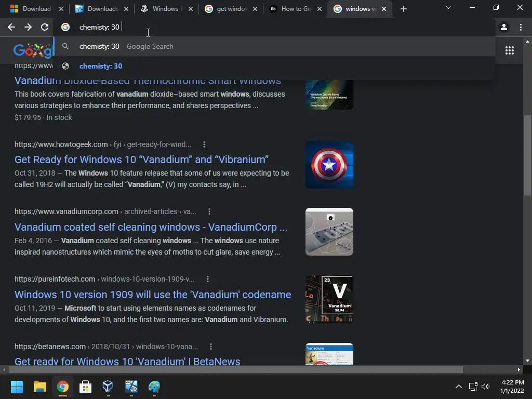532x399 pixels.
Task: Click the address bar containing 'chemisty: 30'
Action: 273,27
